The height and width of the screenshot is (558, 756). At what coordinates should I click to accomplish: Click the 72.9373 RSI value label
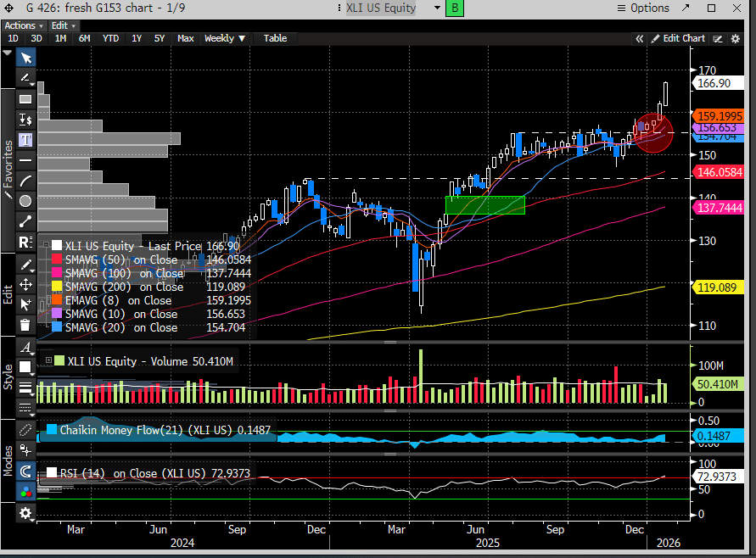click(717, 477)
